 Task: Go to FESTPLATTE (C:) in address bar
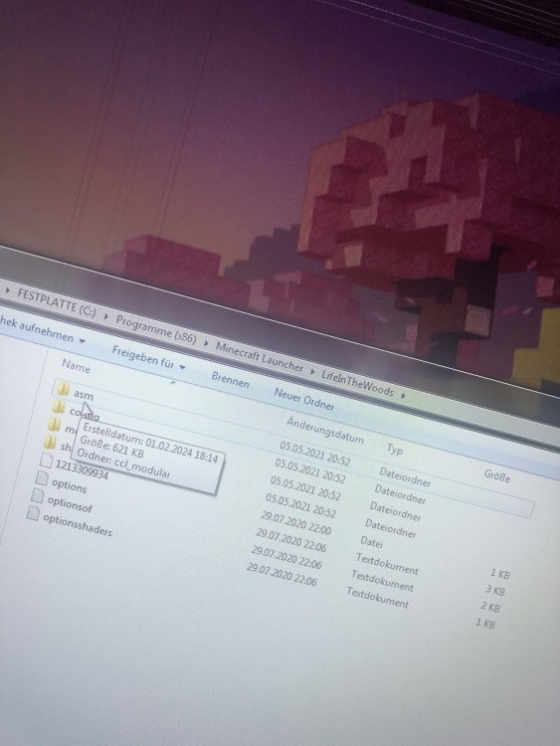click(x=56, y=302)
